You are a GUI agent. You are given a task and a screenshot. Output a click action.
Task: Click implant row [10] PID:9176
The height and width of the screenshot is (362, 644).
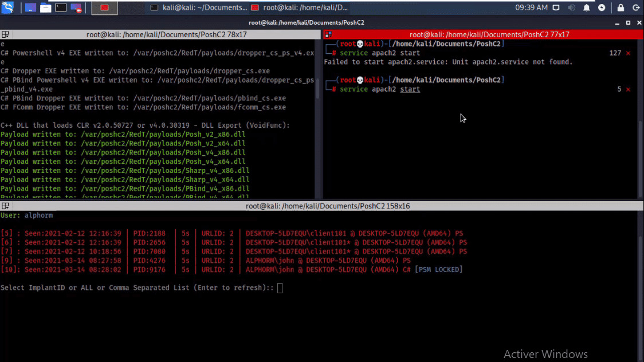231,270
